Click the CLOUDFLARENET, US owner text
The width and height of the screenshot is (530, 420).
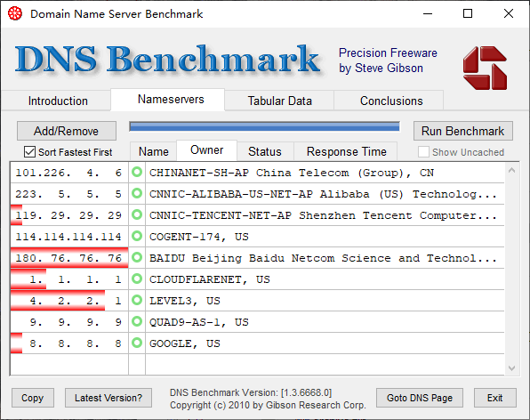point(210,279)
